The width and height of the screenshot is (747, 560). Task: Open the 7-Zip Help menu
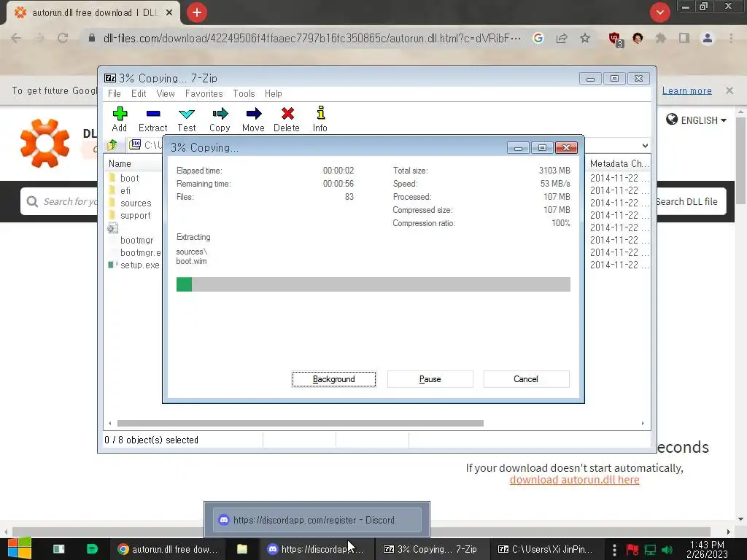(274, 93)
